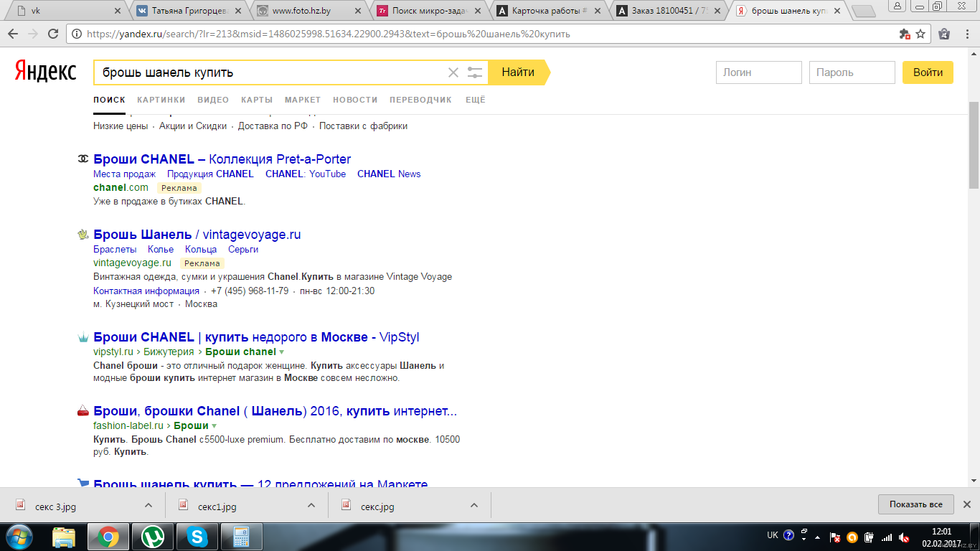Click the muted volume tray icon
Image resolution: width=980 pixels, height=551 pixels.
pyautogui.click(x=904, y=537)
